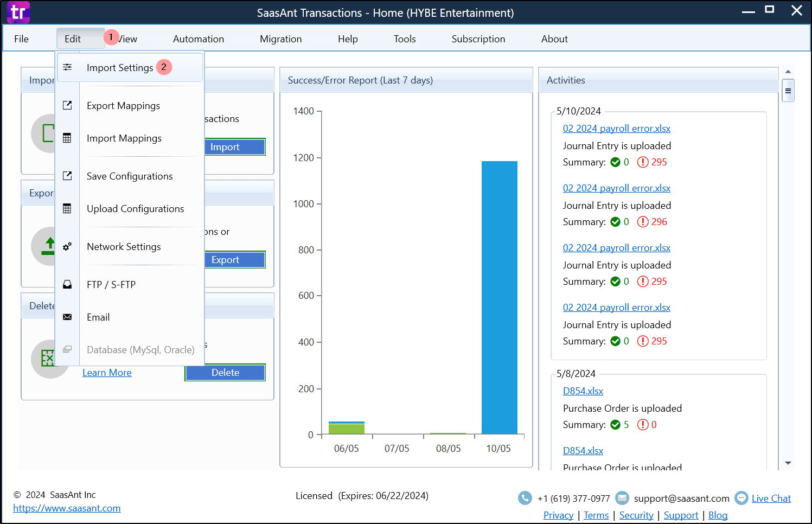The width and height of the screenshot is (812, 524).
Task: Open the Terms link
Action: (x=596, y=515)
